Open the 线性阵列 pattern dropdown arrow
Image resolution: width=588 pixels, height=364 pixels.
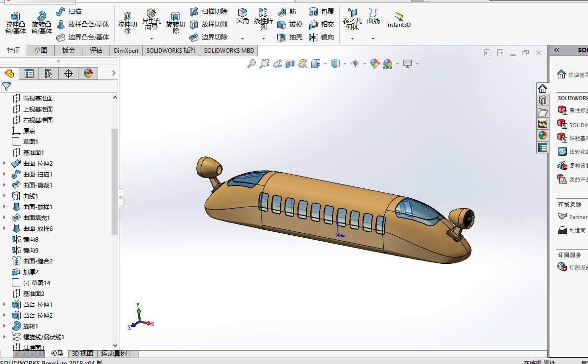[x=263, y=38]
